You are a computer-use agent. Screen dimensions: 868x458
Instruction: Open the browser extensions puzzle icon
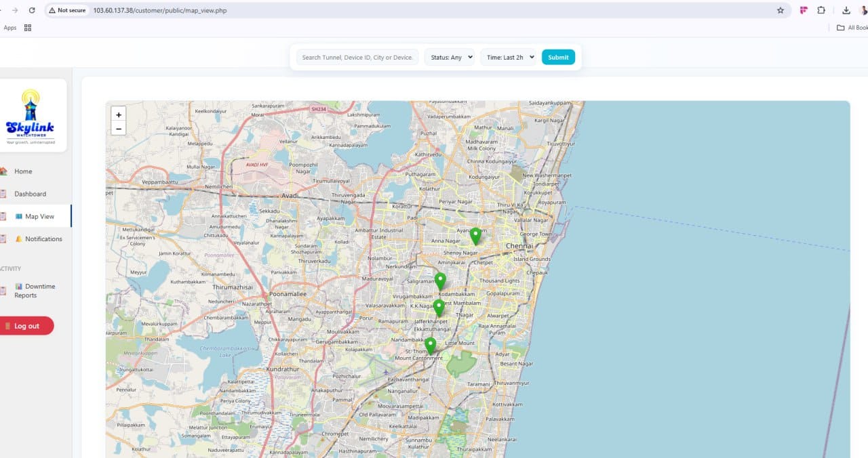point(821,10)
